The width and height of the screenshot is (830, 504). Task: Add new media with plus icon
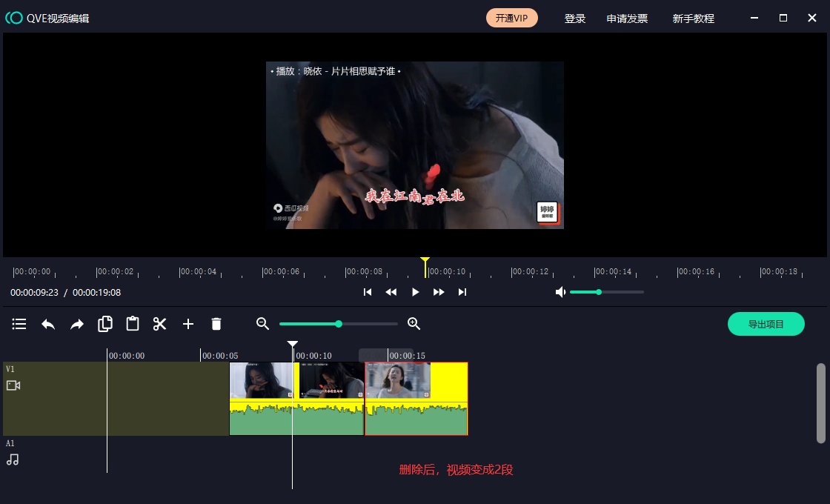[x=188, y=324]
